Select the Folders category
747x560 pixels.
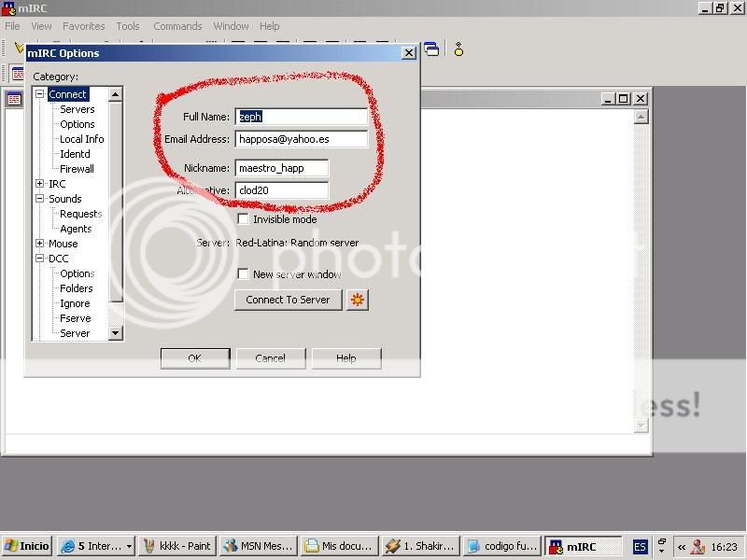tap(77, 288)
